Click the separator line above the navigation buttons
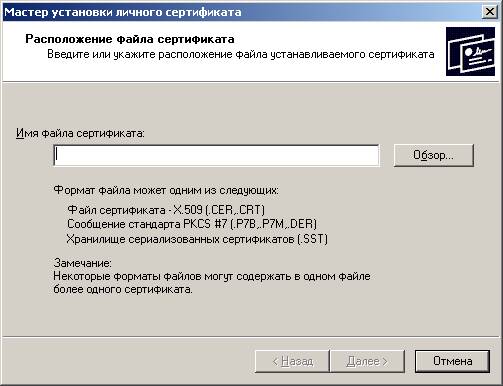Viewport: 503px width, 386px height. (251, 337)
